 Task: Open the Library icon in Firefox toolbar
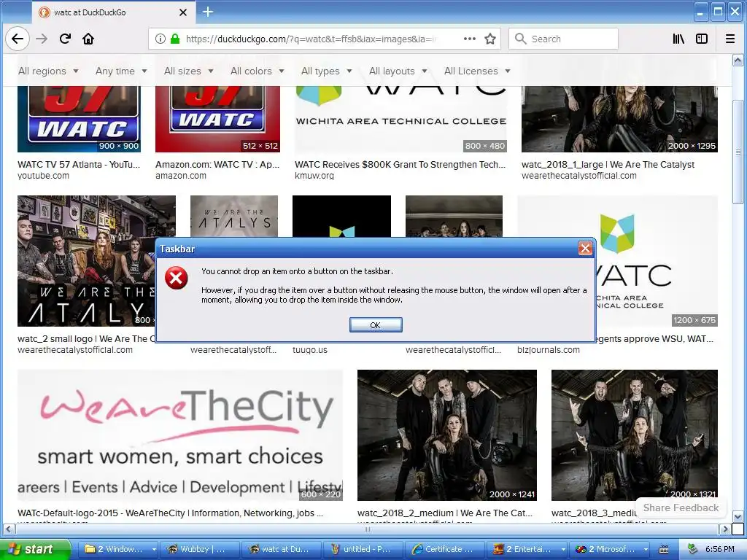[x=678, y=39]
